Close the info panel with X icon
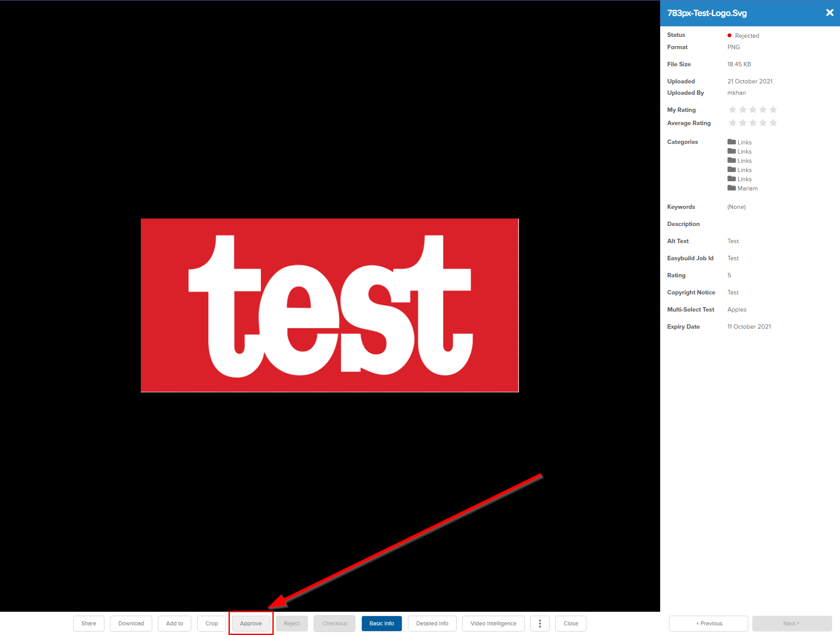Image resolution: width=840 pixels, height=635 pixels. point(829,13)
